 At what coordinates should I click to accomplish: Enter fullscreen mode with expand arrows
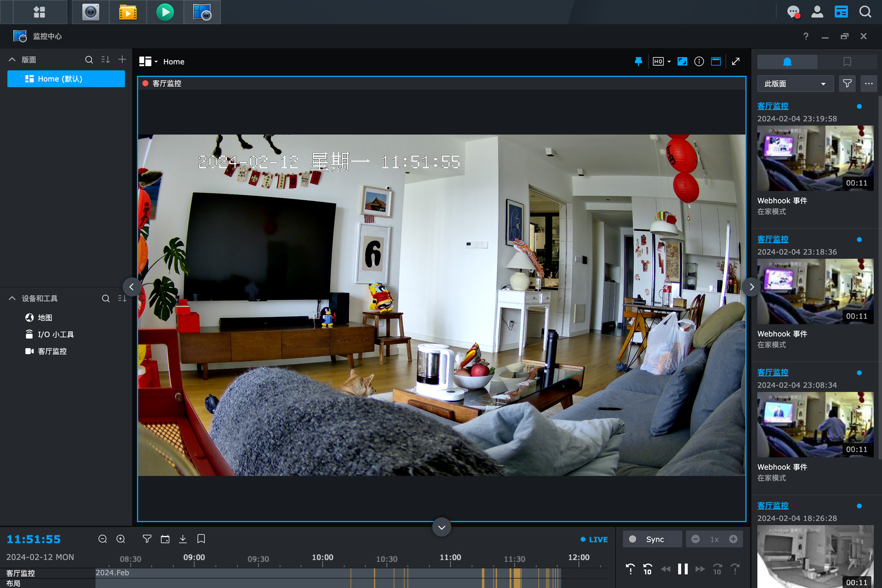(736, 61)
